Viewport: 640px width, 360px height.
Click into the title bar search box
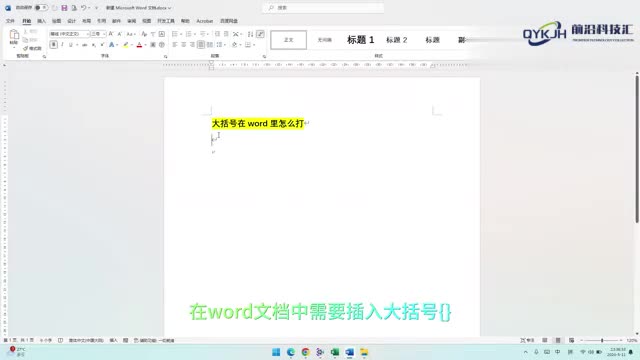pyautogui.click(x=323, y=8)
